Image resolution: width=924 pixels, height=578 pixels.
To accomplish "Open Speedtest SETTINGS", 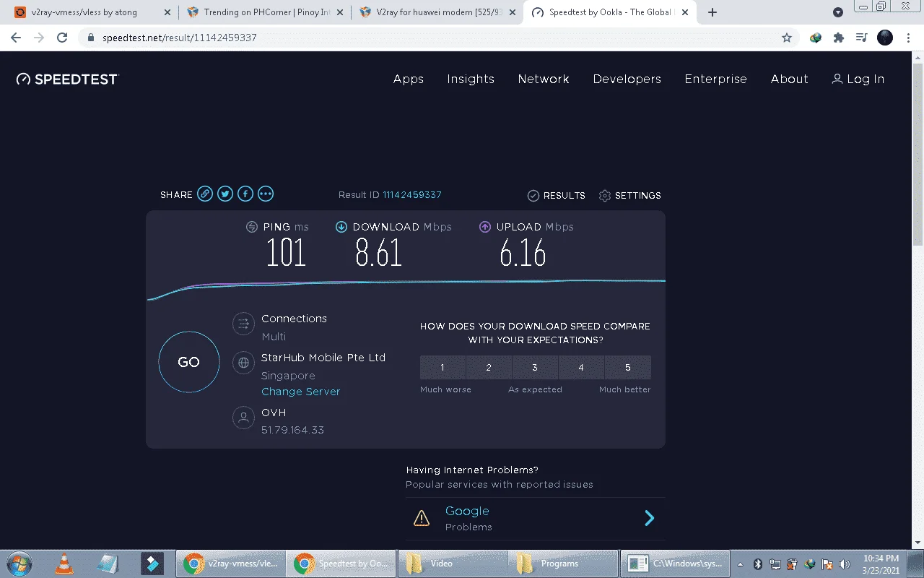I will pos(630,195).
